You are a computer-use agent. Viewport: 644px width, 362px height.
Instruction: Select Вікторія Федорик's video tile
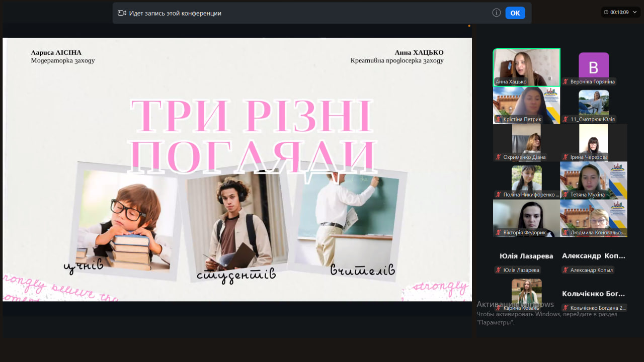[x=526, y=215]
